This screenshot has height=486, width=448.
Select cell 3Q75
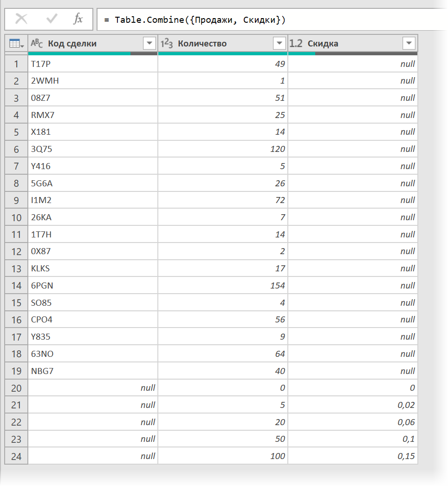(93, 149)
